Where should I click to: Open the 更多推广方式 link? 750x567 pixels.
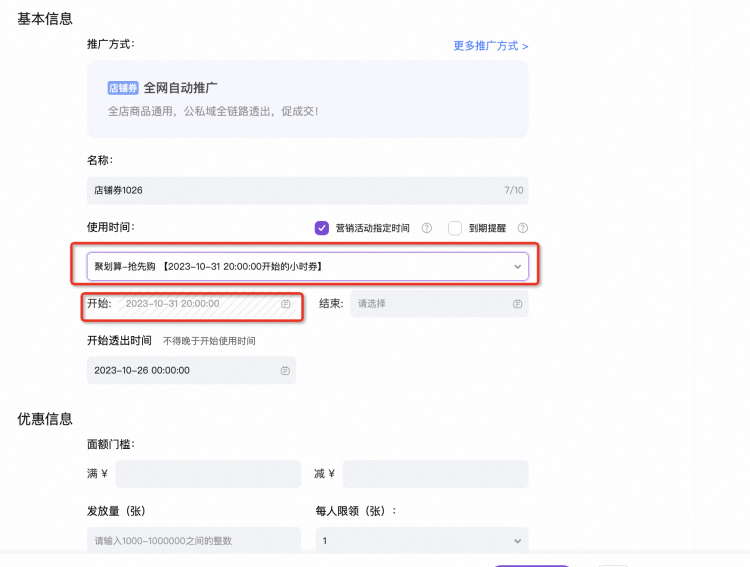491,46
